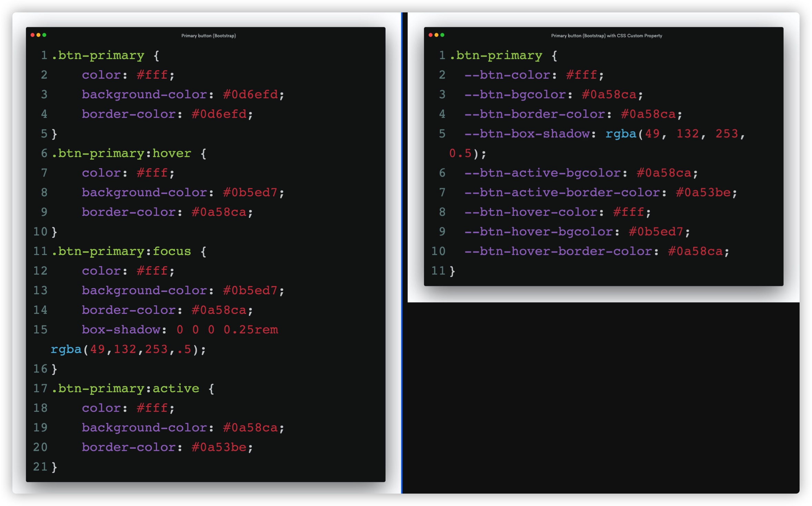Click red close dot on right code window
This screenshot has height=506, width=812.
pos(430,35)
